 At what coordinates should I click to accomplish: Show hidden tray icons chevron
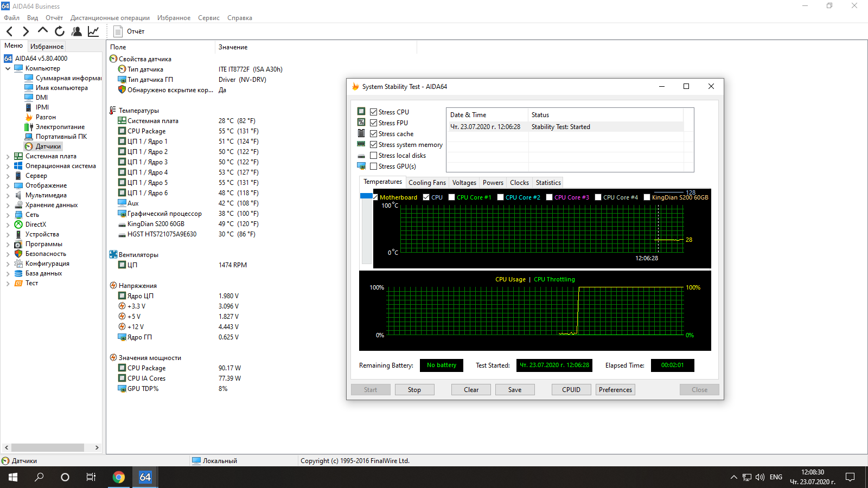coord(734,477)
